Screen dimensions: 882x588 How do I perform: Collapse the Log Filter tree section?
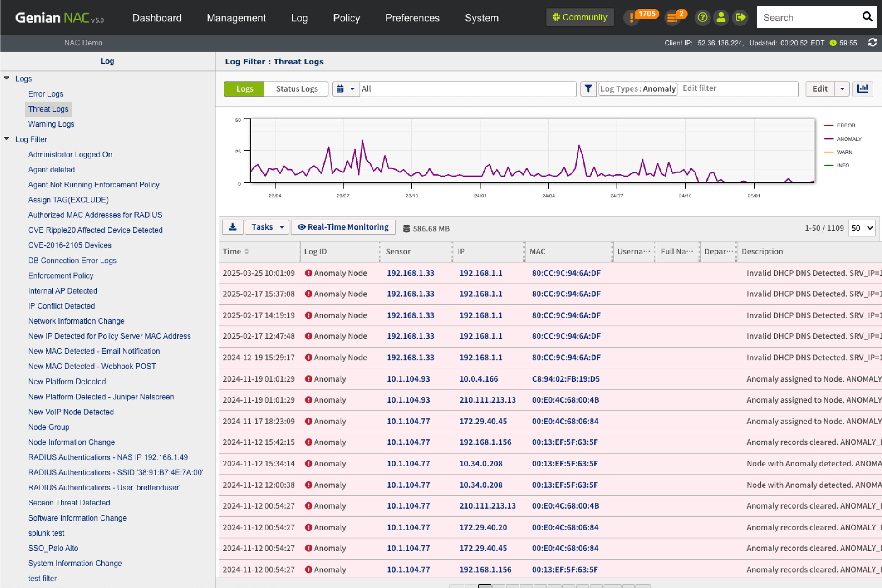coord(7,139)
